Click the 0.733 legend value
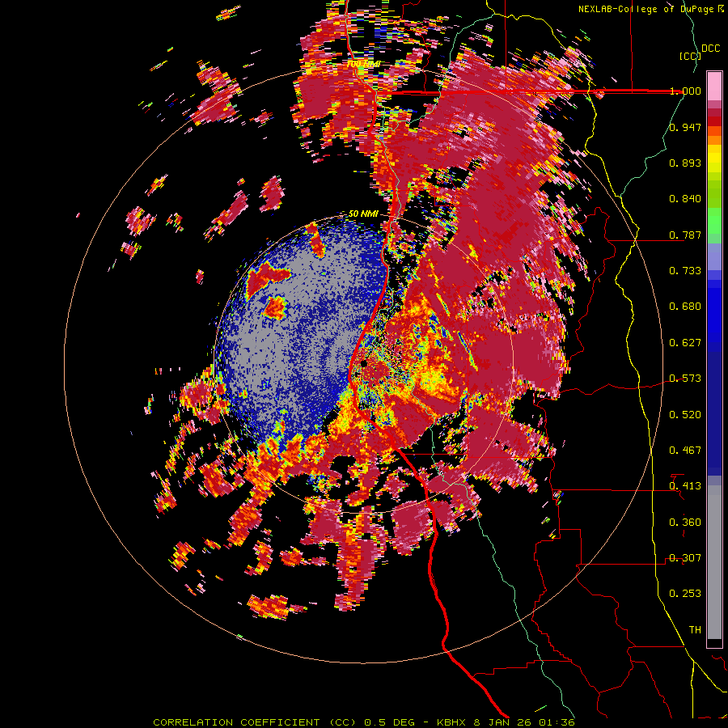 (685, 271)
